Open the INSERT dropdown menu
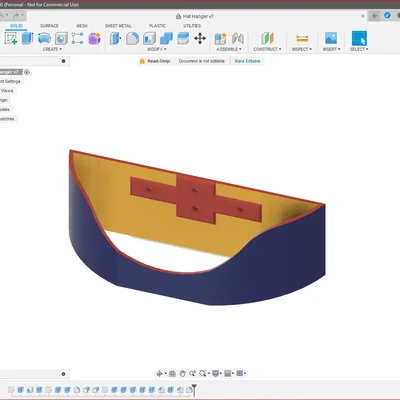The width and height of the screenshot is (400, 400). point(331,49)
